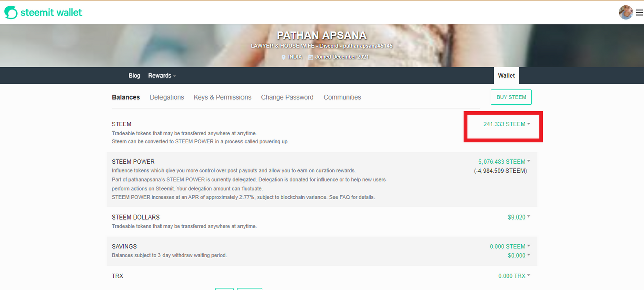This screenshot has width=644, height=290.
Task: Click the line mentioning See FAQ for details
Action: 243,197
